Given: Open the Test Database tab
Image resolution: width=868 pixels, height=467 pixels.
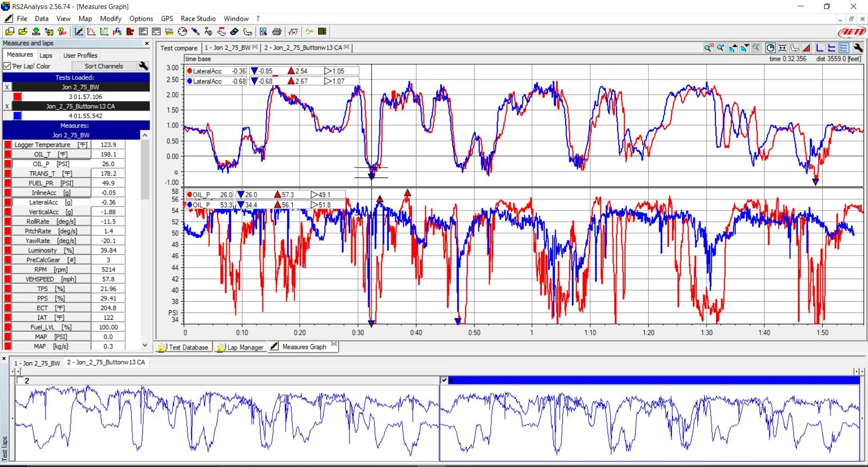Looking at the screenshot, I should pyautogui.click(x=184, y=347).
